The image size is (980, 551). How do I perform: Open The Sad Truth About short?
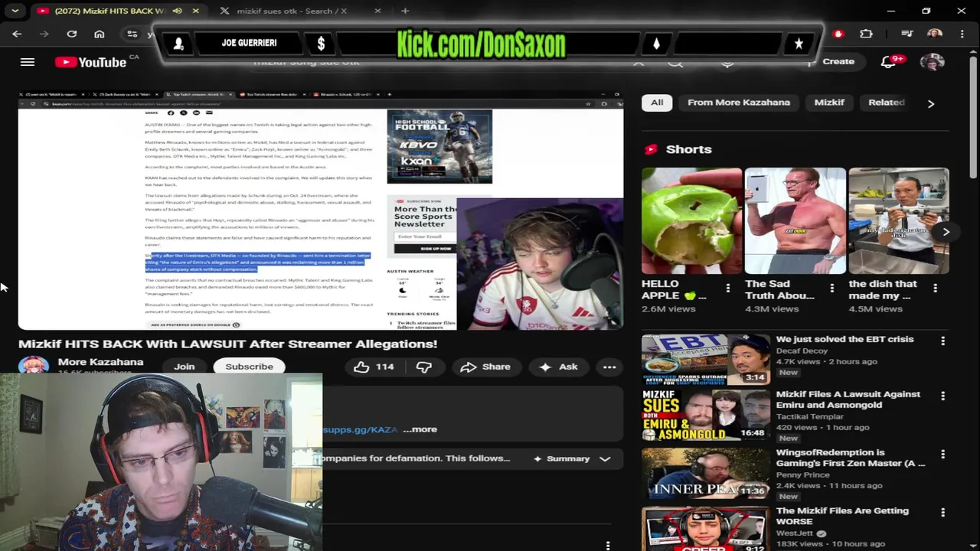(795, 221)
